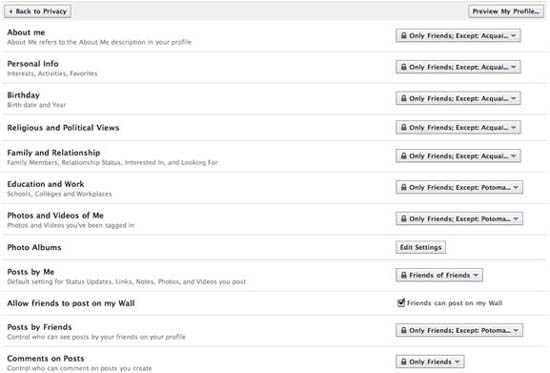Click lock icon in Religious and Political Views dropdown
Viewport: 550px width, 373px height.
click(x=404, y=127)
